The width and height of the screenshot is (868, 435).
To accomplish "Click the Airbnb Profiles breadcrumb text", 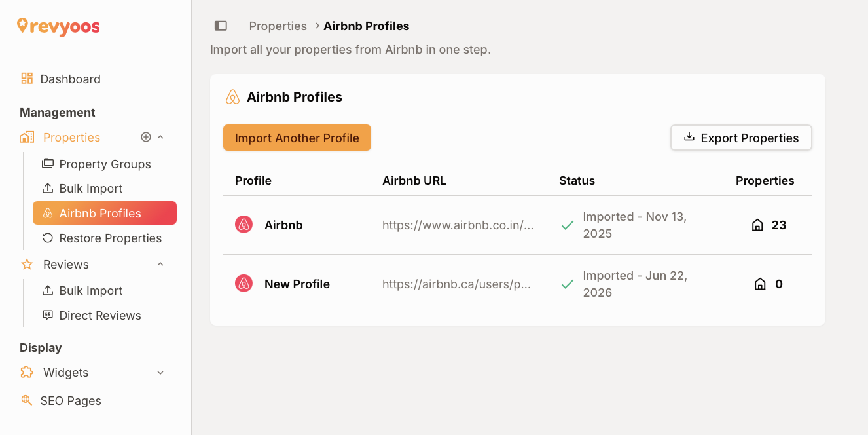I will pos(367,26).
